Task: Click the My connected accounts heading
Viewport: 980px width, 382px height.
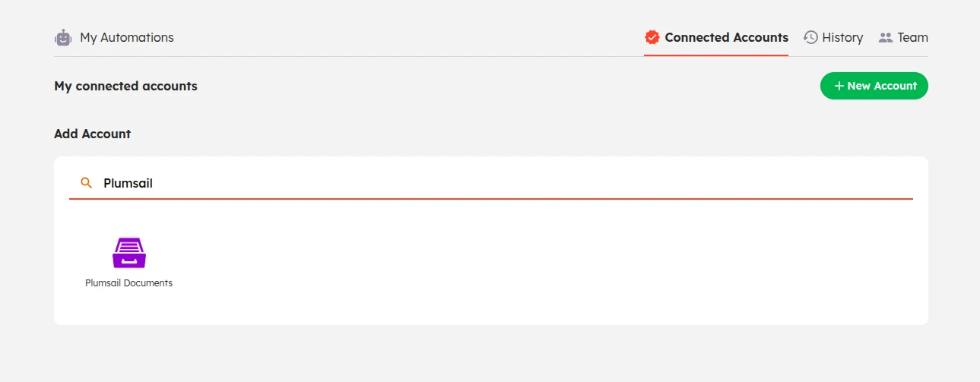Action: 125,86
